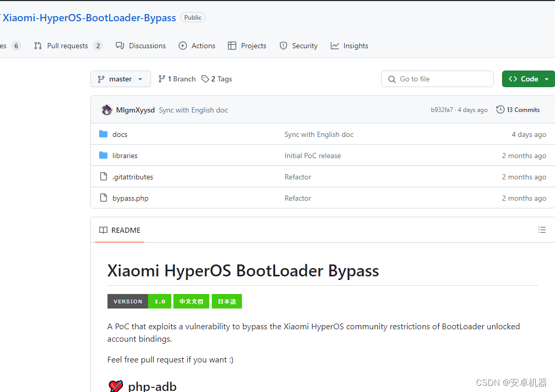This screenshot has width=555, height=392.
Task: Open the Xiaomi-HyperOS-BootLoader-Bypass repository link
Action: pyautogui.click(x=89, y=18)
